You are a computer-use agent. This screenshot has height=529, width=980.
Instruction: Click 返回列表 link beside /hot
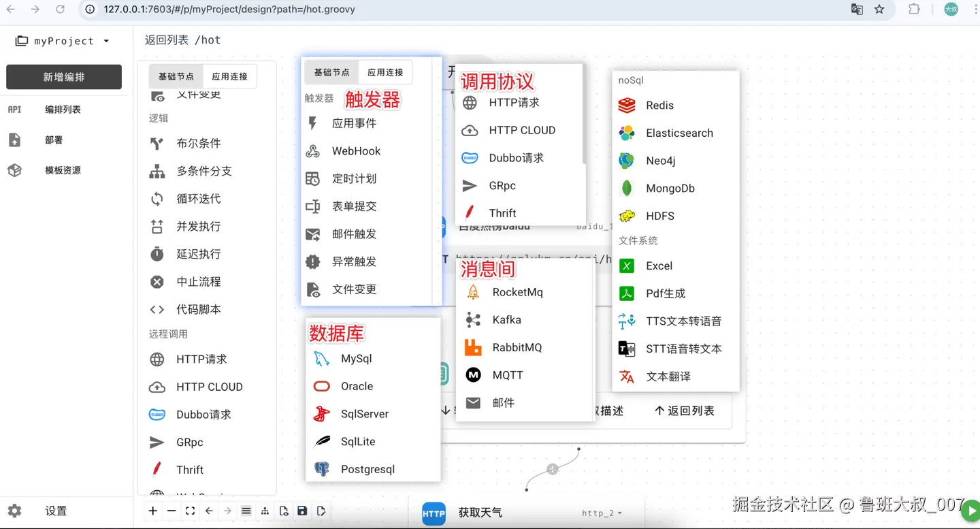167,40
